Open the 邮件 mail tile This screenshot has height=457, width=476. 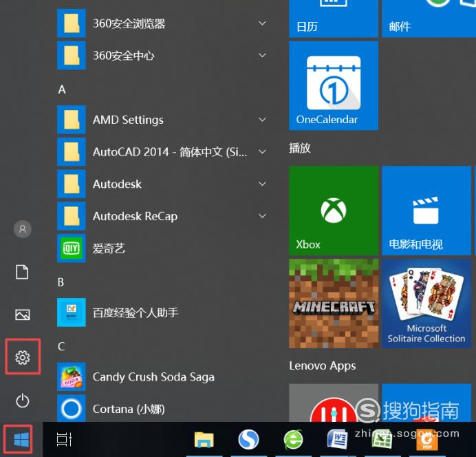pos(429,19)
